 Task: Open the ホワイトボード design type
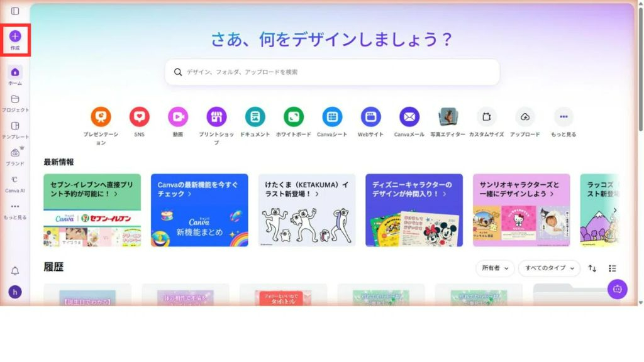coord(294,117)
